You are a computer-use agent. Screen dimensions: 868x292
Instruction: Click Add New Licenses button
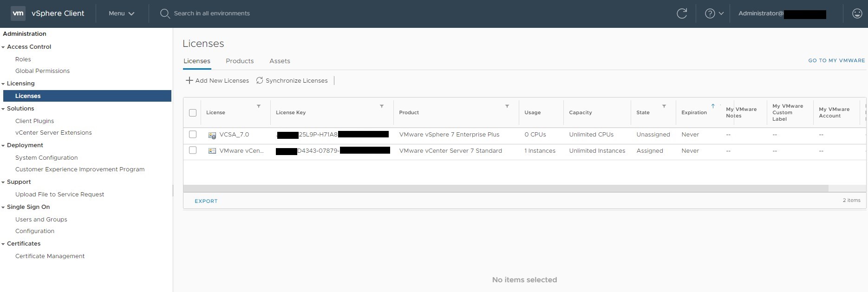(217, 80)
